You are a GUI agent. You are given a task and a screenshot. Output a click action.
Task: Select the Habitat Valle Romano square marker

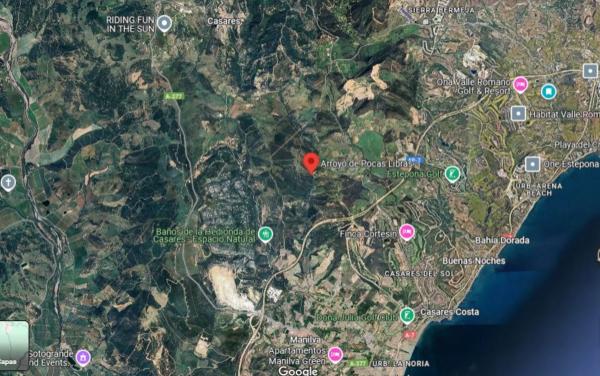[518, 114]
